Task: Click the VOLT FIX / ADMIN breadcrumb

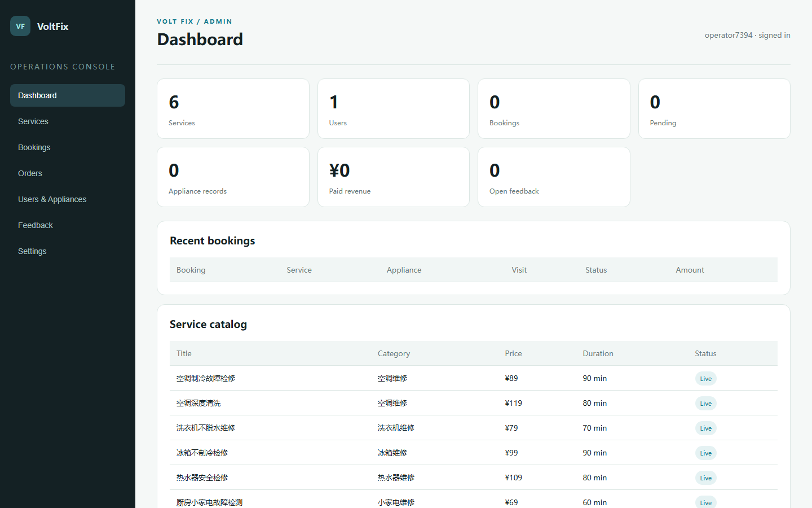Action: 195,21
